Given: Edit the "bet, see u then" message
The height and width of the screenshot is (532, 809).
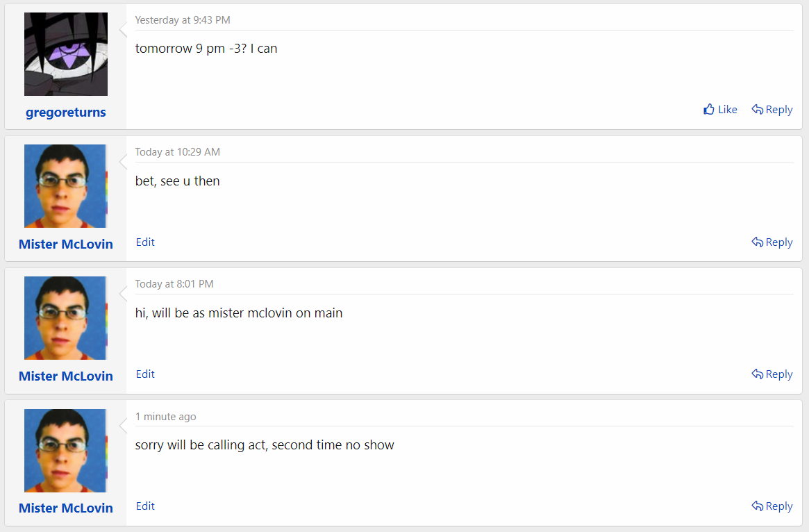Looking at the screenshot, I should click(145, 242).
